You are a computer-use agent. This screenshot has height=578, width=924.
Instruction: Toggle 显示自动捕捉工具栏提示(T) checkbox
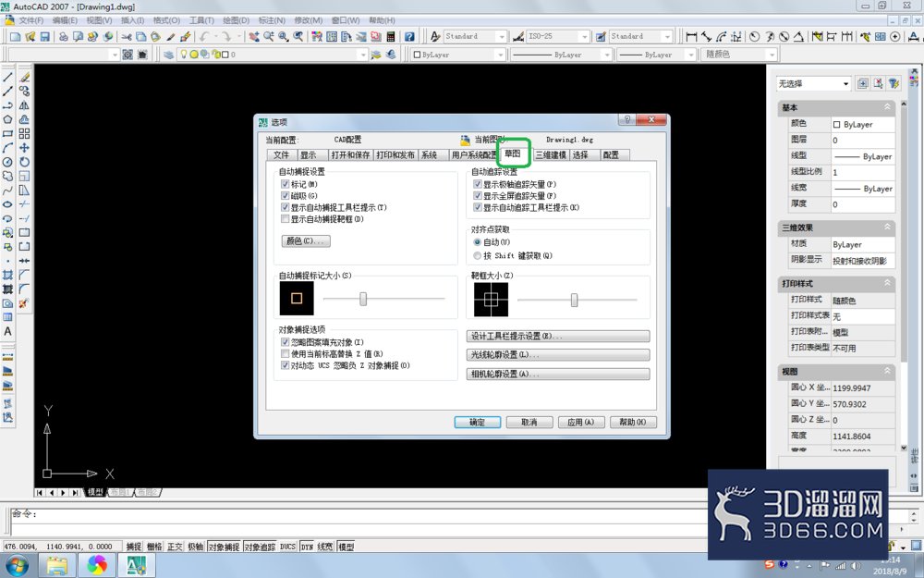(286, 207)
